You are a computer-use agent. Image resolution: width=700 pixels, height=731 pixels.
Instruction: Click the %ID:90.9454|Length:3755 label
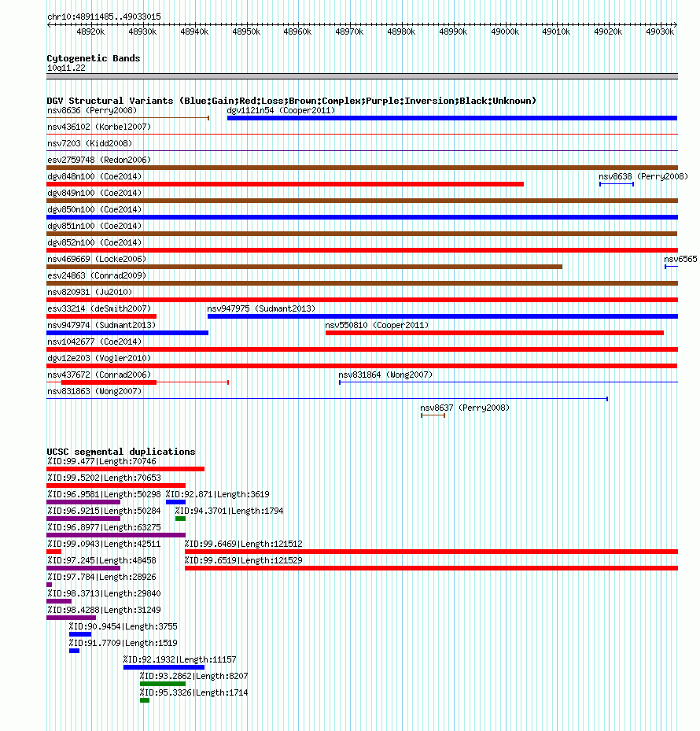[x=123, y=627]
